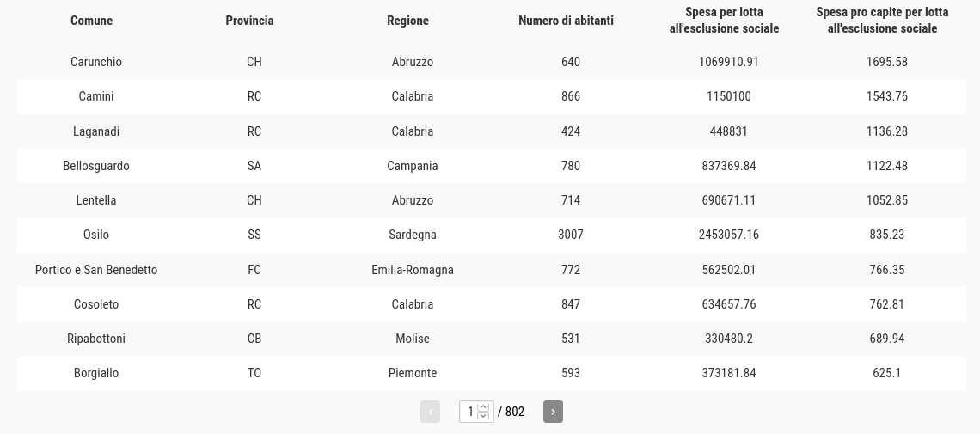Viewport: 980px width, 434px height.
Task: Click the 1695.58 per capita value
Action: (x=887, y=62)
